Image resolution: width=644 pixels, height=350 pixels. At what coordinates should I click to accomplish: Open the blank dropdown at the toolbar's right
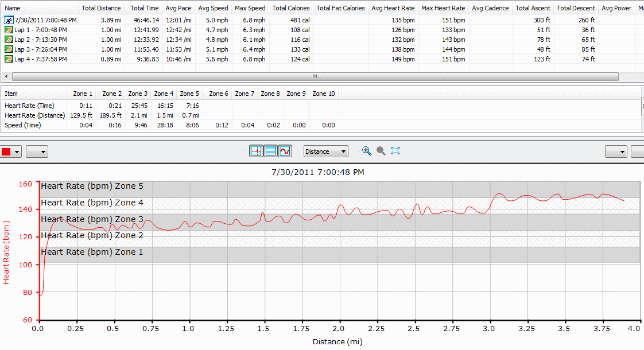(616, 152)
